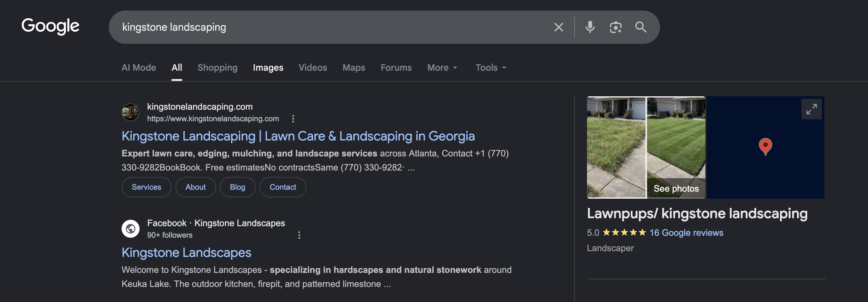Switch to Videos tab

(x=313, y=68)
